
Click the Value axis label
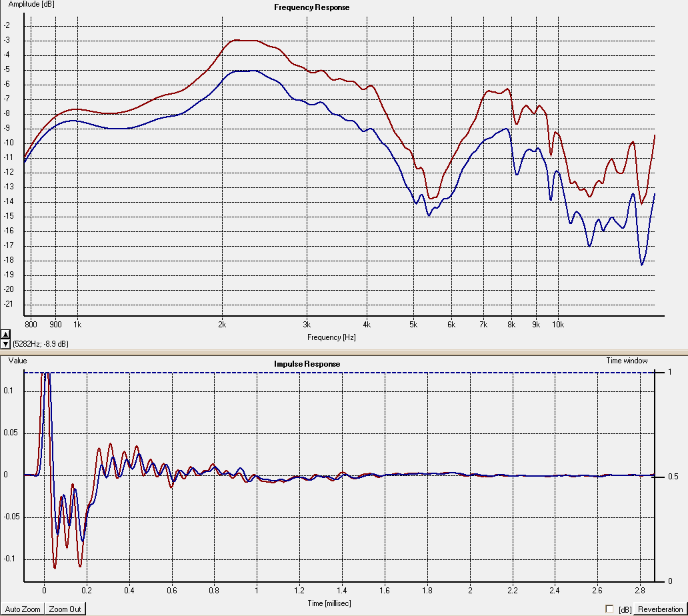click(x=17, y=361)
